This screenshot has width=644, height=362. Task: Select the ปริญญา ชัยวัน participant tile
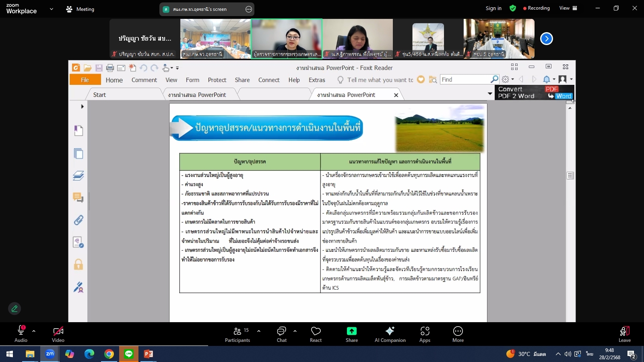(145, 39)
